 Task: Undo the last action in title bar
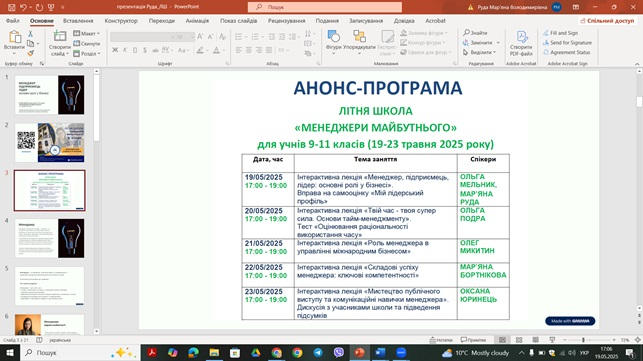(23, 7)
